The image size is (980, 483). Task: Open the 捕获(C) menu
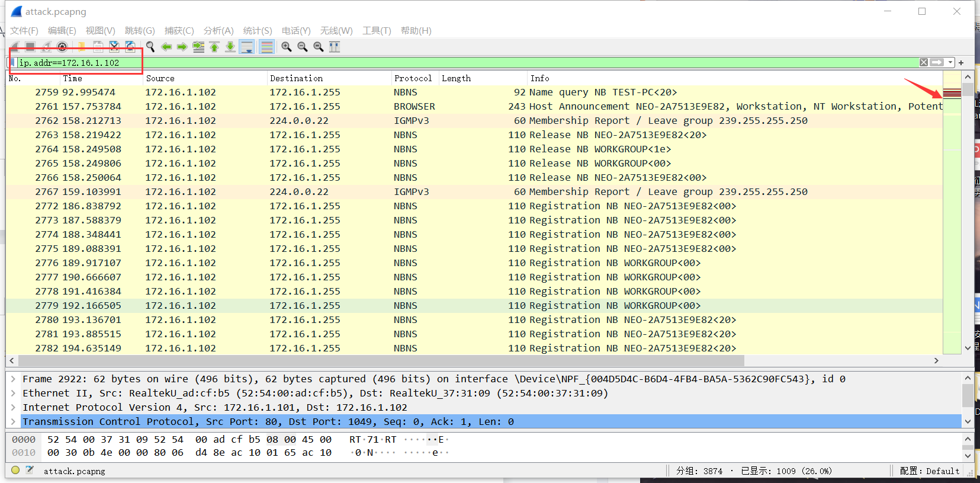179,30
